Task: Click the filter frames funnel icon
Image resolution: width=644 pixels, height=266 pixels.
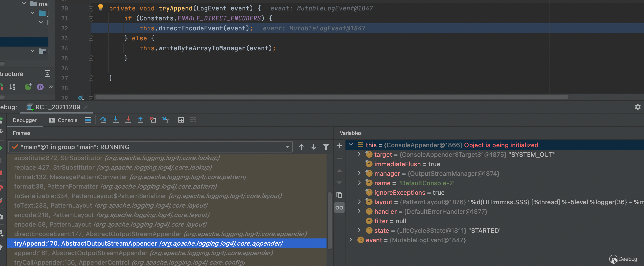Action: click(x=326, y=147)
